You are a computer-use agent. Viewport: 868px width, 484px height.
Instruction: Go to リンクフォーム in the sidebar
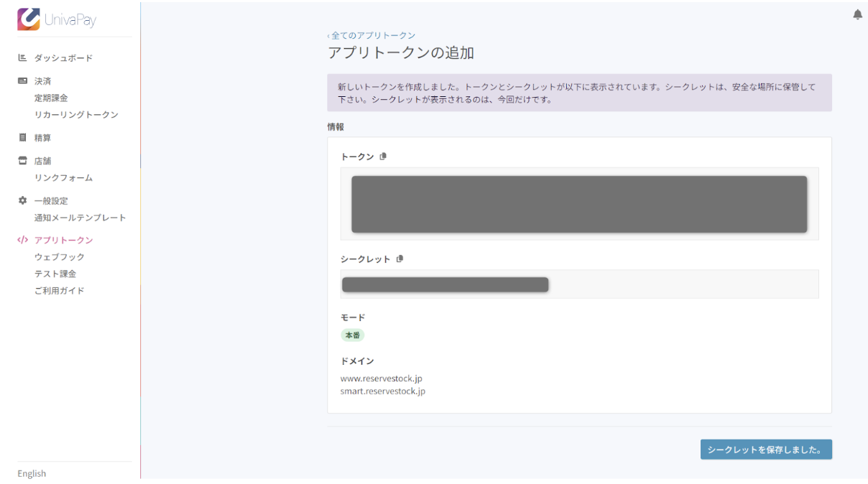click(x=63, y=177)
